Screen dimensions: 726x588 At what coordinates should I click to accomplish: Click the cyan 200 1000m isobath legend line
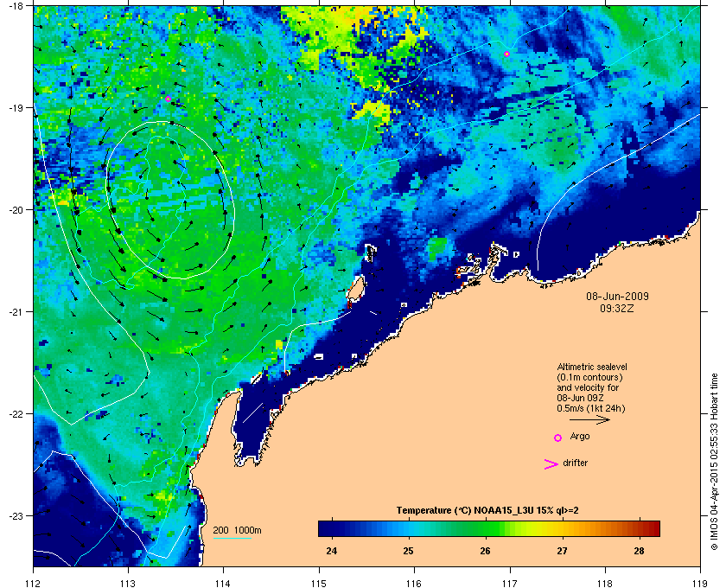232,539
